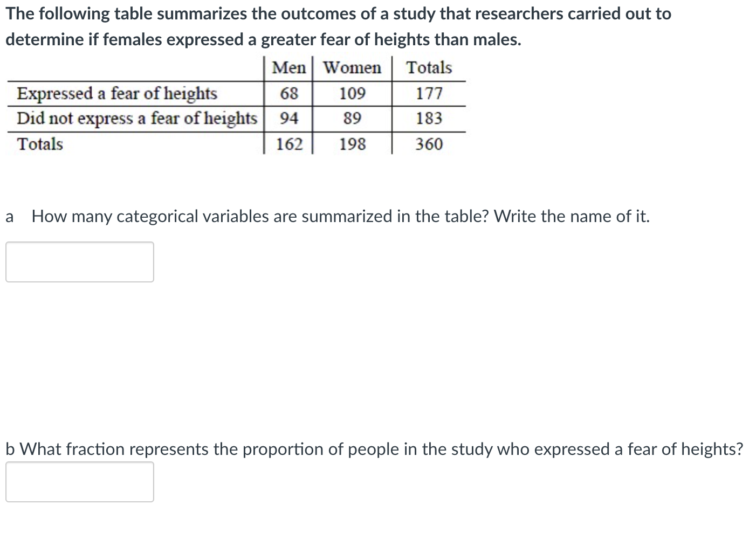Screen dimensions: 756x539
Task: Click the answer box below part b
Action: pos(80,482)
